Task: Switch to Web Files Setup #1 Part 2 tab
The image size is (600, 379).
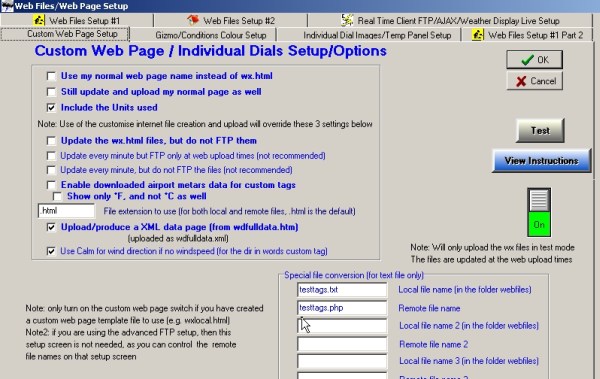Action: pos(527,35)
